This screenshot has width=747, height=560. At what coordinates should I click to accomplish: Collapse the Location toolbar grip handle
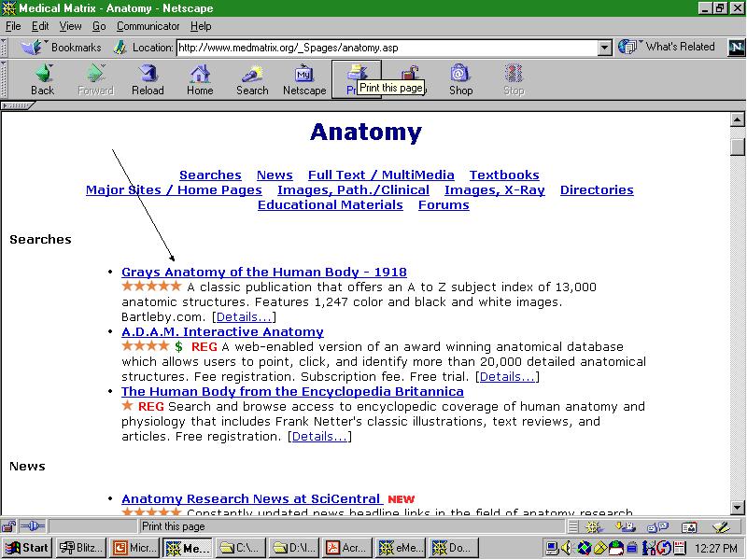(4, 48)
